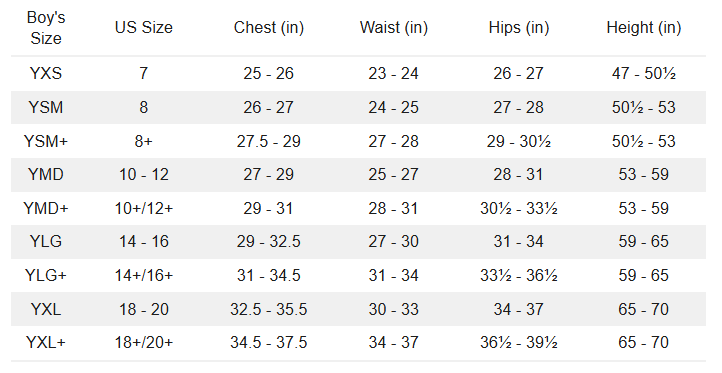Click chest value 27.5 - 29
The width and height of the screenshot is (722, 373).
point(269,141)
